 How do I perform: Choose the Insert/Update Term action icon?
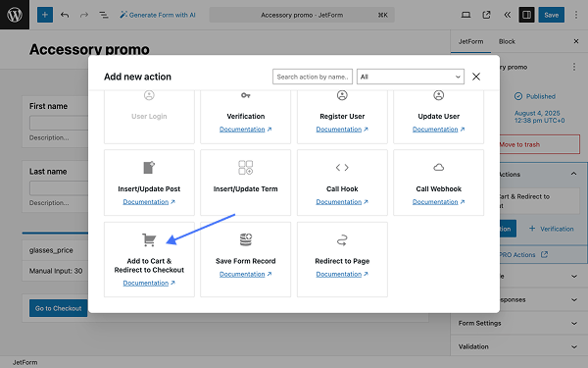click(x=246, y=168)
